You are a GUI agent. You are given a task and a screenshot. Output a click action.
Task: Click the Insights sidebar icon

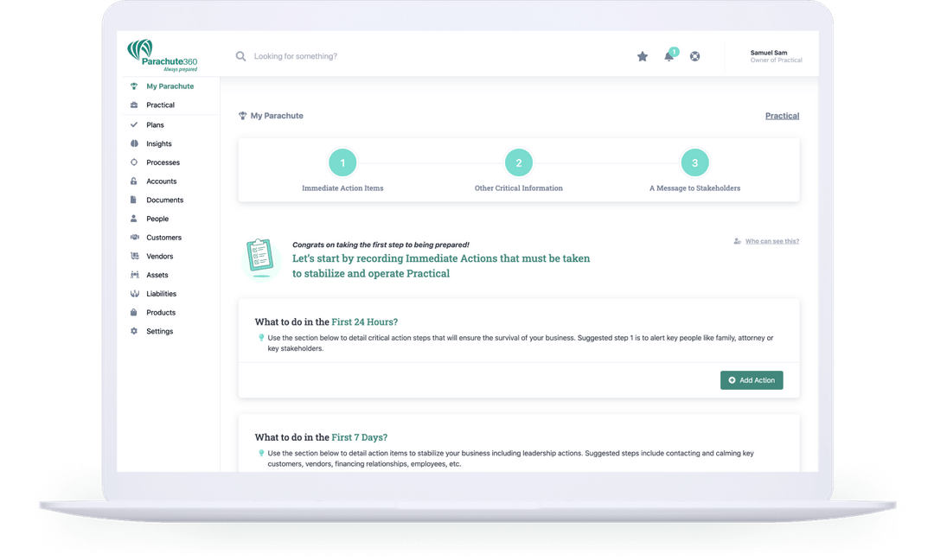point(134,143)
